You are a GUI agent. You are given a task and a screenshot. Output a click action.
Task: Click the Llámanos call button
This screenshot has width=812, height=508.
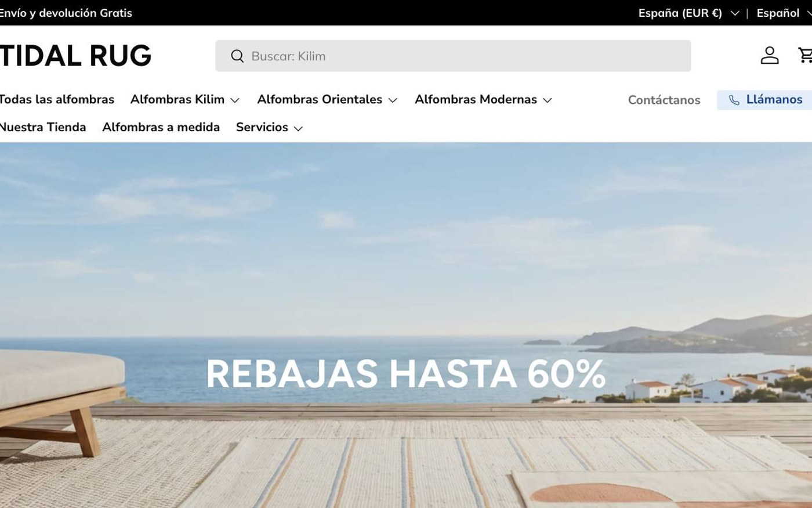coord(764,100)
